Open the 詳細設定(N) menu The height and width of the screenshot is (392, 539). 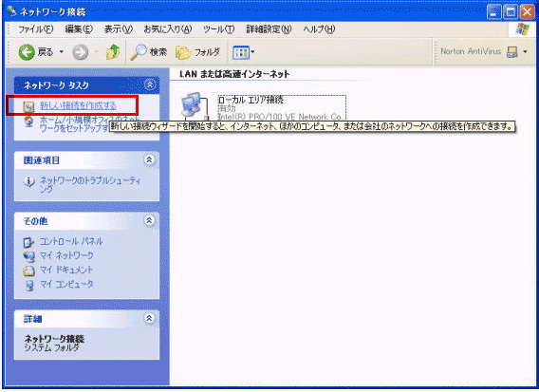(x=269, y=29)
